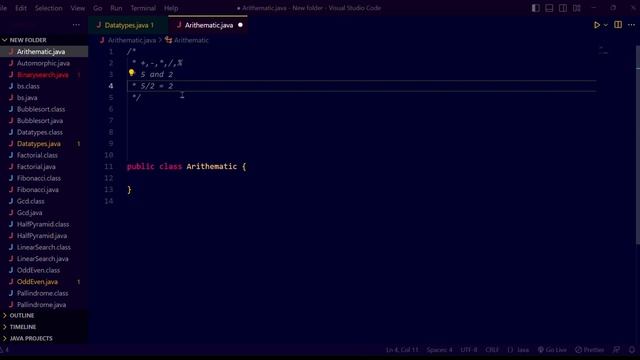The width and height of the screenshot is (640, 360).
Task: Open the Go menu
Action: pyautogui.click(x=98, y=8)
